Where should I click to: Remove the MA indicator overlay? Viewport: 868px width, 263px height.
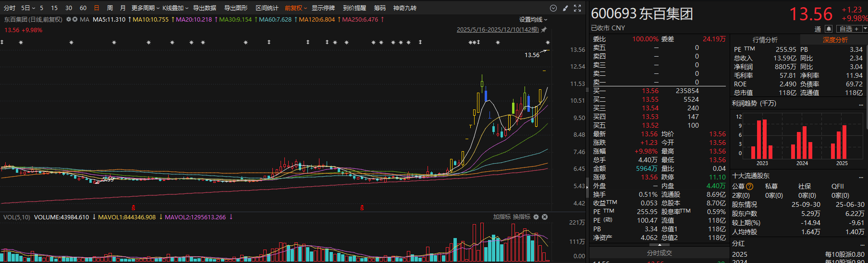point(75,20)
